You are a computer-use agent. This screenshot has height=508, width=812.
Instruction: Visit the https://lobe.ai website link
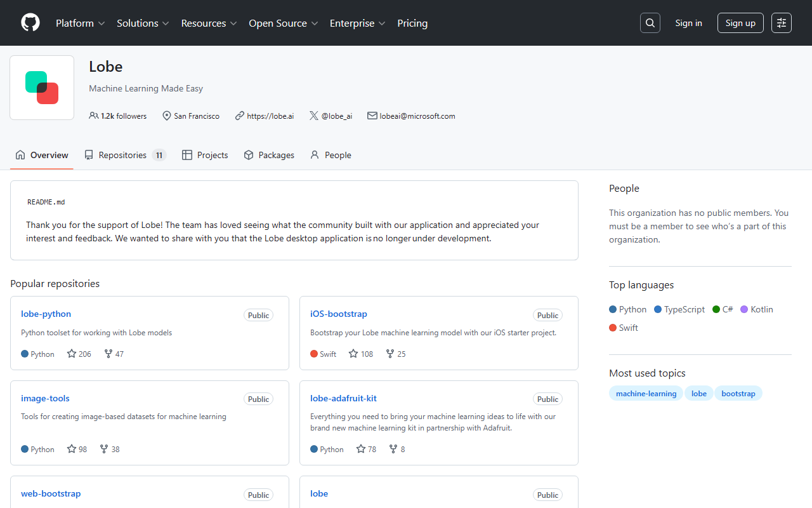[x=270, y=116]
